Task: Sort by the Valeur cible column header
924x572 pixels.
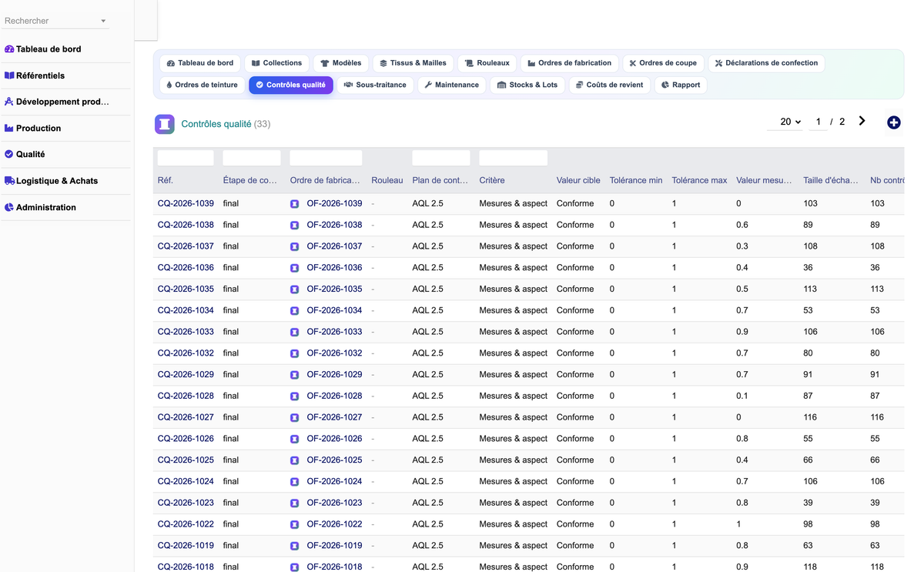Action: [x=578, y=180]
